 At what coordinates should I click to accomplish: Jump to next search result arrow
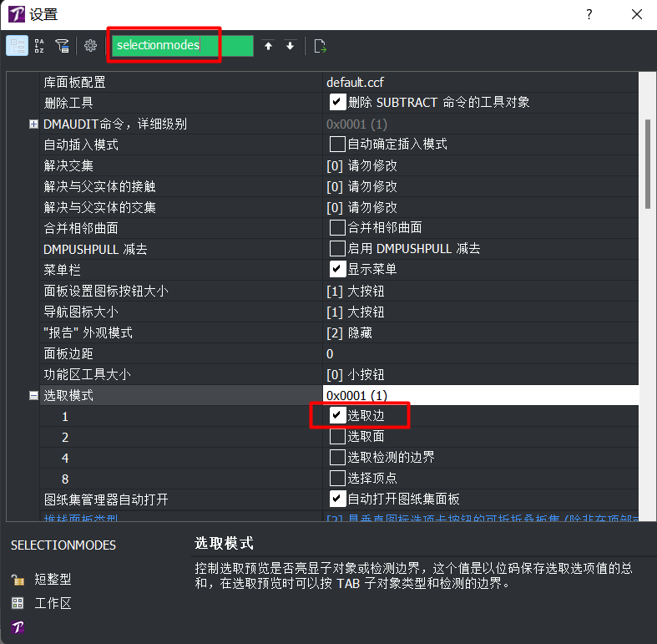click(x=290, y=46)
